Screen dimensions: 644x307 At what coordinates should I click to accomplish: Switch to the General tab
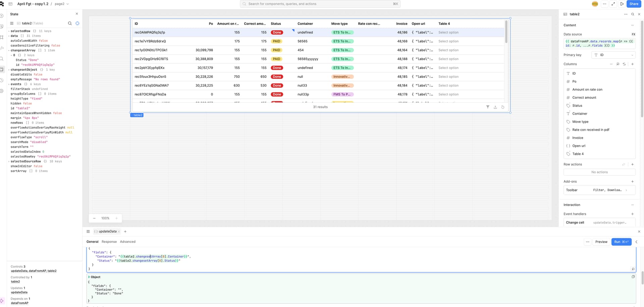coord(92,242)
